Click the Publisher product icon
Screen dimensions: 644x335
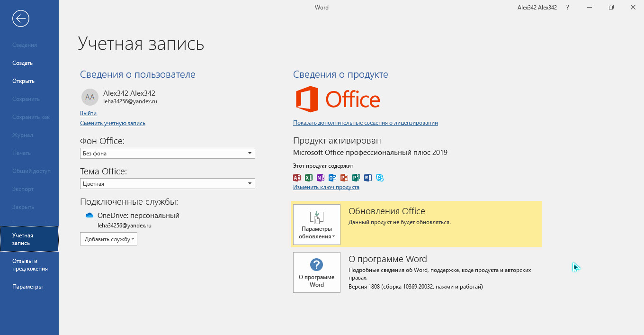pos(356,178)
